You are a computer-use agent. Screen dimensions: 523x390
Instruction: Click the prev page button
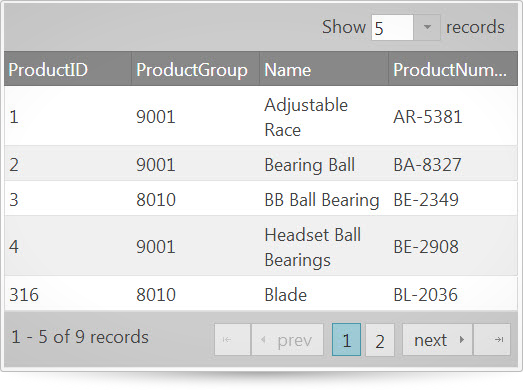(x=287, y=340)
